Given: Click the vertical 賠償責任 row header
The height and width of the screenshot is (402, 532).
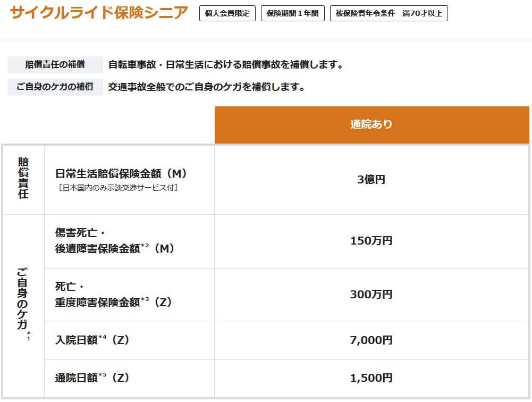Looking at the screenshot, I should tap(23, 179).
